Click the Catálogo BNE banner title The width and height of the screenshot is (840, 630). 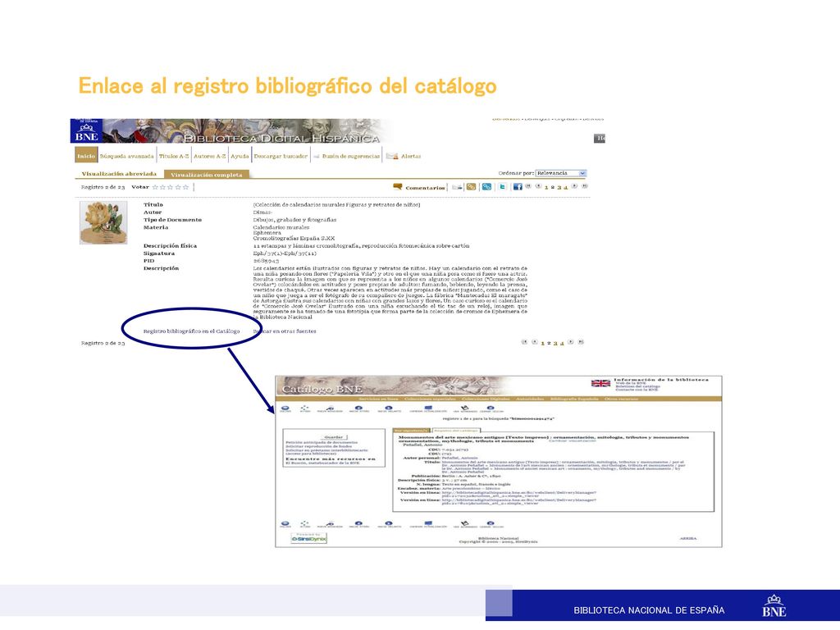click(x=322, y=389)
